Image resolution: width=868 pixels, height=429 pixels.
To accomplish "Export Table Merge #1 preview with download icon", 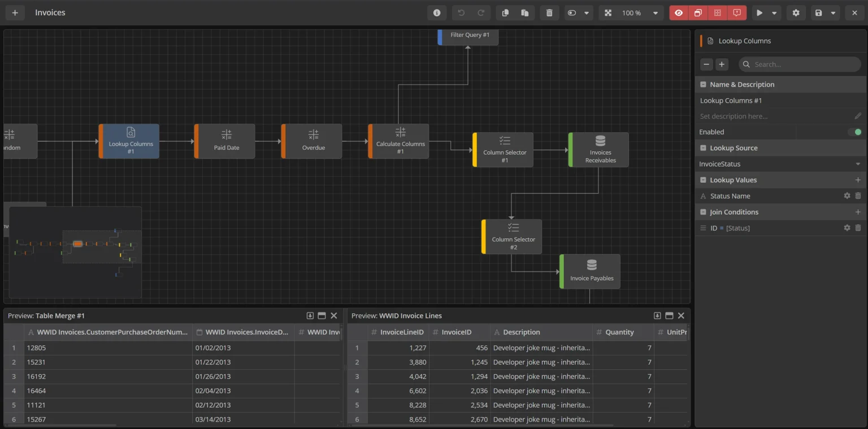I will tap(310, 316).
